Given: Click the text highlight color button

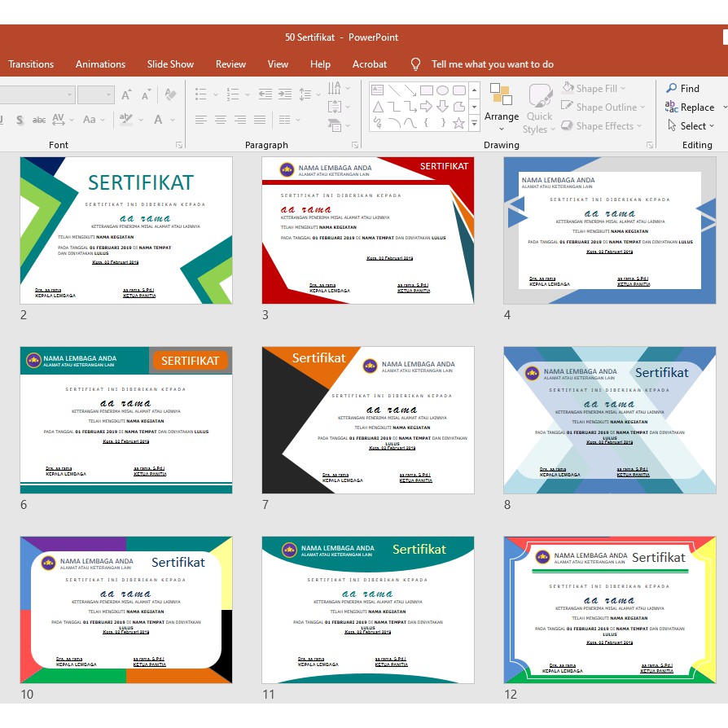Looking at the screenshot, I should click(126, 120).
